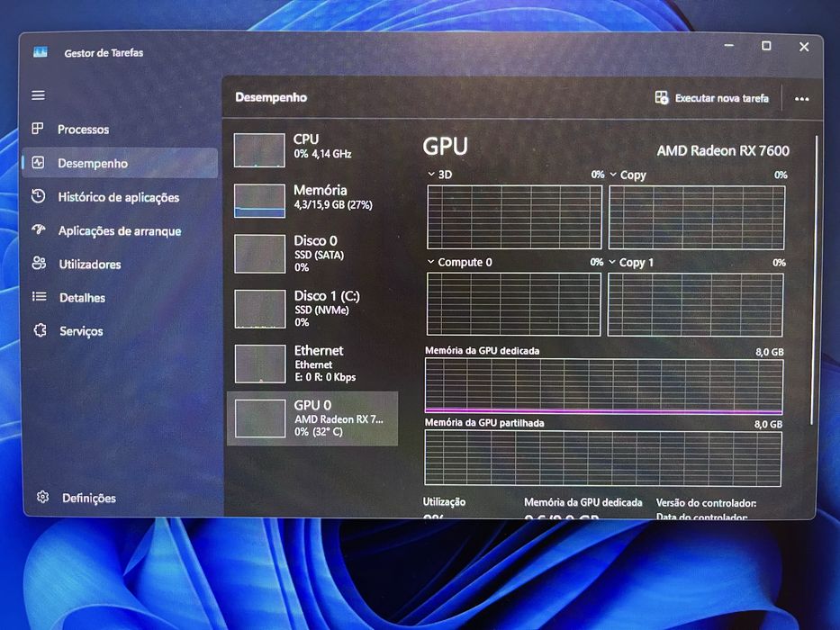Click the Histórico de aplicações clock icon
The width and height of the screenshot is (840, 630).
(x=38, y=196)
